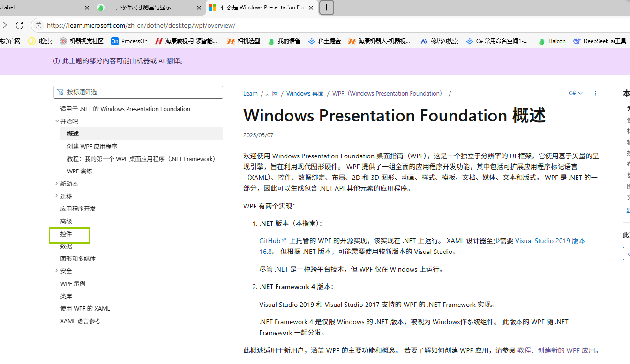Expand the 新动态 tree section
630x364 pixels.
(x=57, y=183)
